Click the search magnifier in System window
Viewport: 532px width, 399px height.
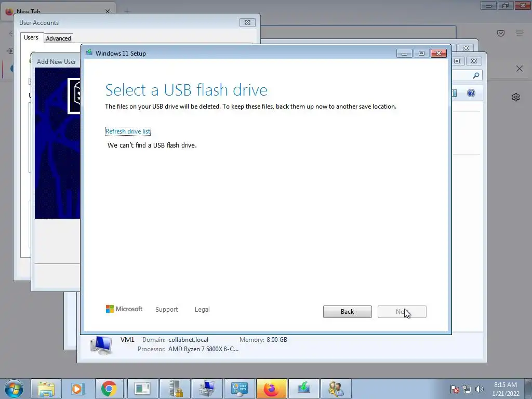tap(476, 75)
